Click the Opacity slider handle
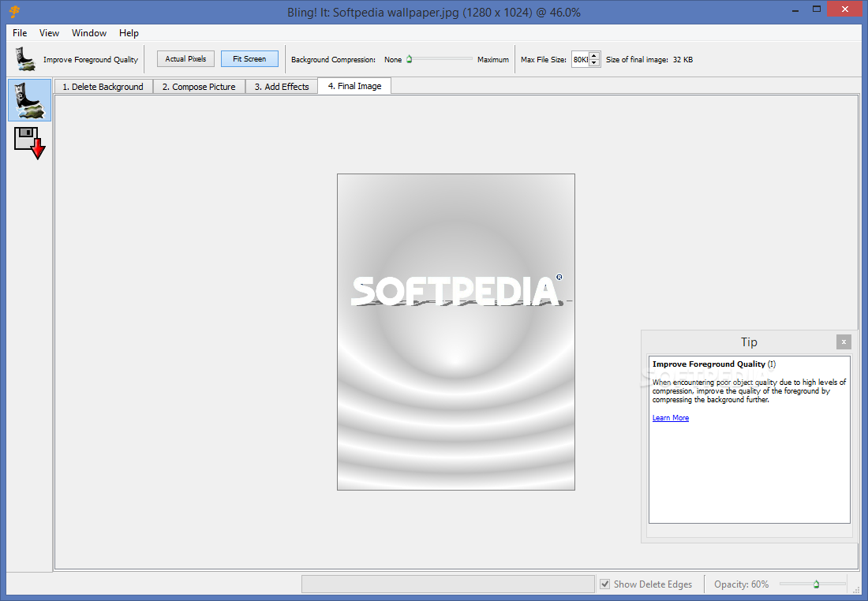Image resolution: width=868 pixels, height=601 pixels. [816, 584]
